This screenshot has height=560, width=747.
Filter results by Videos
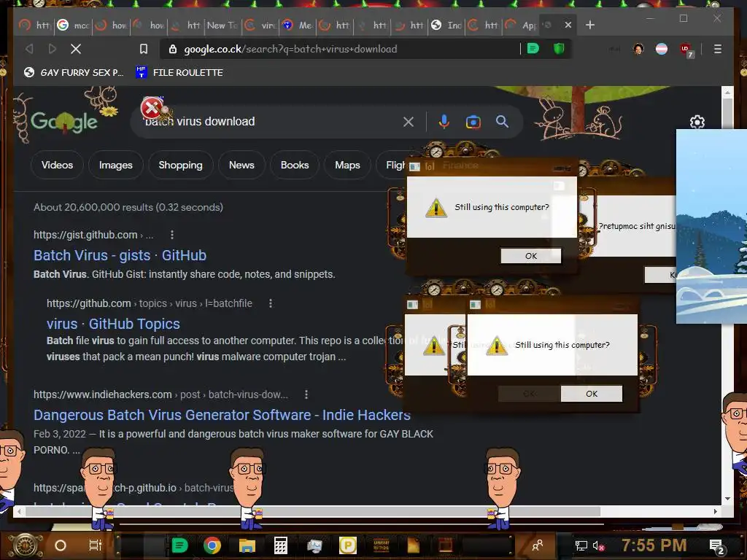(x=57, y=166)
